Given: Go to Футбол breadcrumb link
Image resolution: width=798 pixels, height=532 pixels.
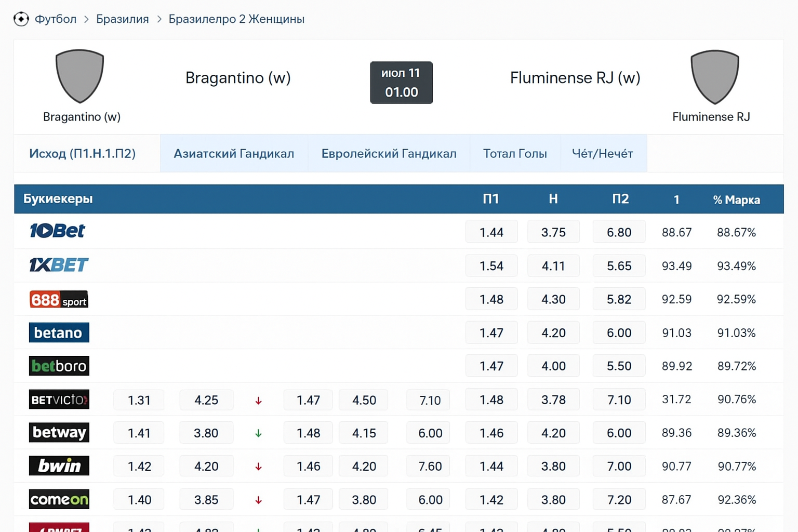Looking at the screenshot, I should 55,19.
